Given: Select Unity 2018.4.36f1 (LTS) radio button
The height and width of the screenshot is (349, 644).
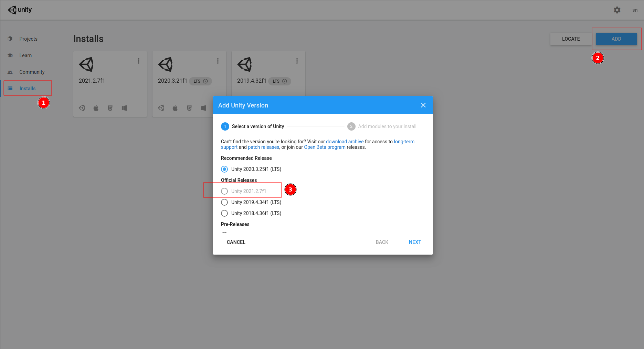Looking at the screenshot, I should click(224, 213).
